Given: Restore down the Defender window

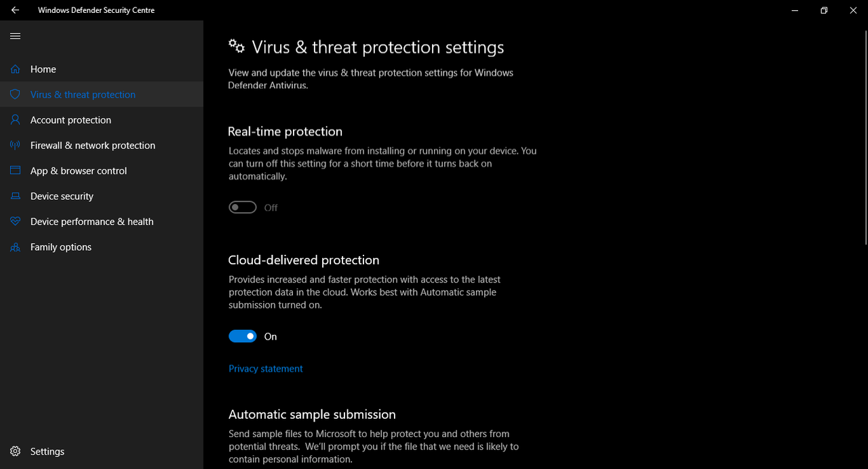Looking at the screenshot, I should click(x=824, y=10).
